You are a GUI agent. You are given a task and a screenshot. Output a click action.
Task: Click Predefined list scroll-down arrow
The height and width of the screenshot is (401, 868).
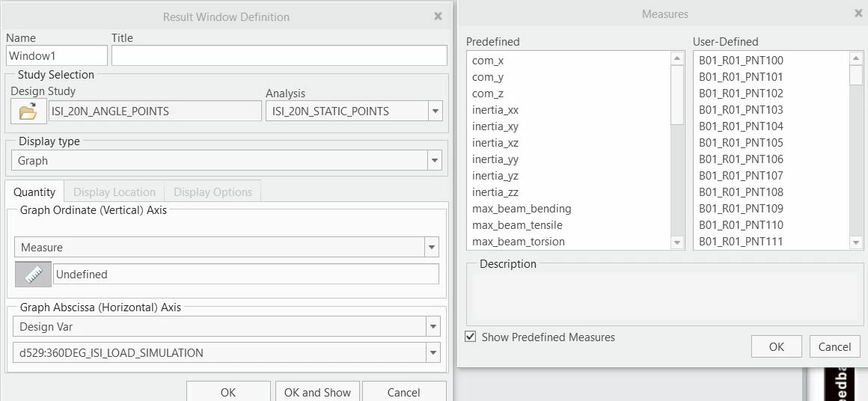pyautogui.click(x=677, y=242)
